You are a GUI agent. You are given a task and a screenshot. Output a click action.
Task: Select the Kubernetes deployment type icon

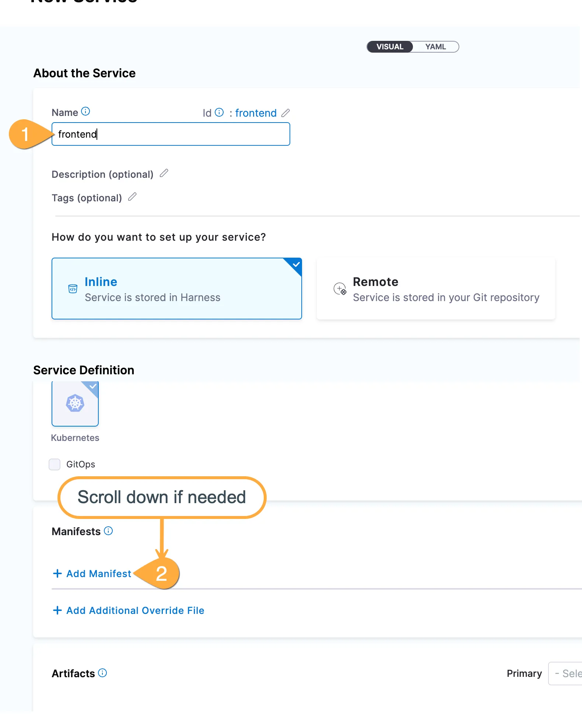[x=75, y=403]
